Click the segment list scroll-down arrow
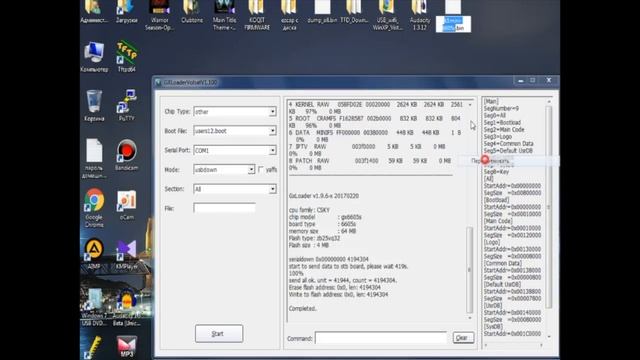The width and height of the screenshot is (640, 360). click(x=549, y=336)
